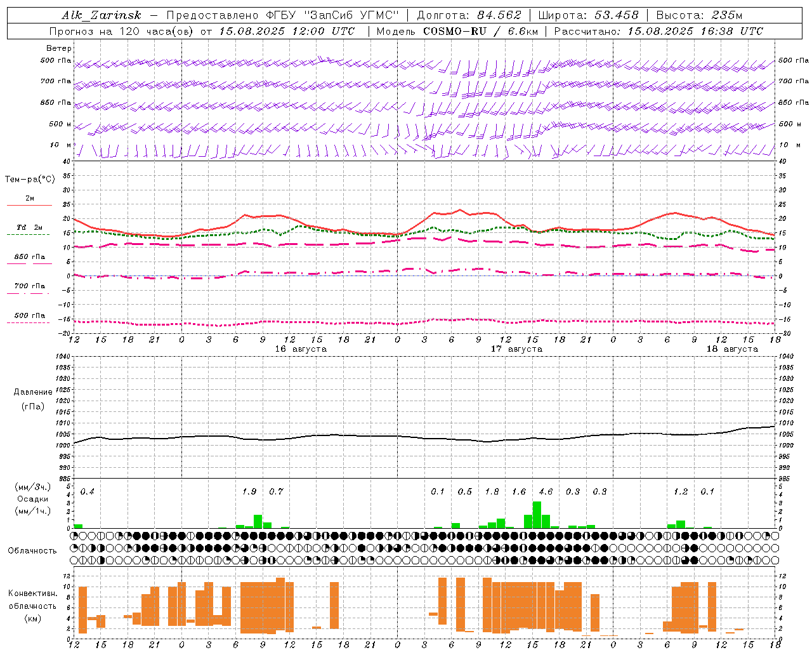Click the "Прогноз на 120 часа(ов)" text
This screenshot has height=650, width=812.
(x=121, y=31)
